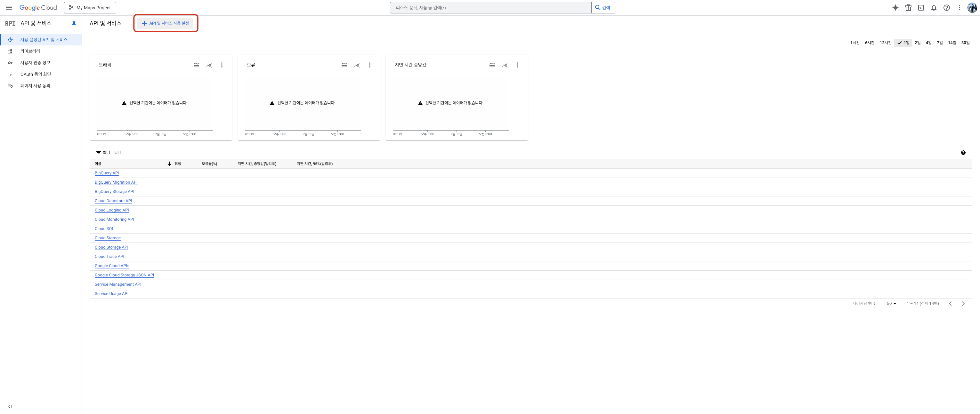Toggle legend icon on 트래픽 chart
The image size is (980, 414).
click(x=196, y=65)
